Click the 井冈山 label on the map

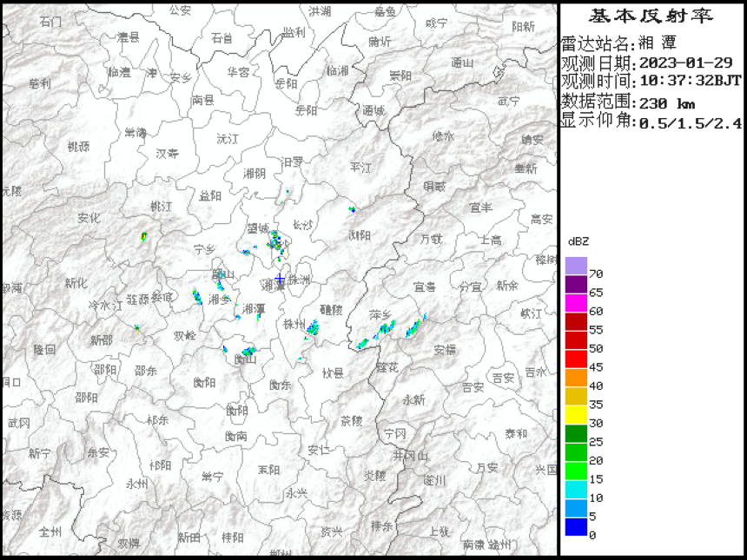[x=410, y=456]
